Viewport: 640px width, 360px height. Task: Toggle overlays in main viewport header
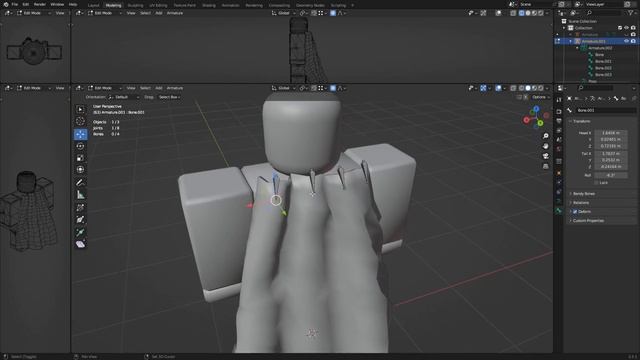tap(498, 88)
